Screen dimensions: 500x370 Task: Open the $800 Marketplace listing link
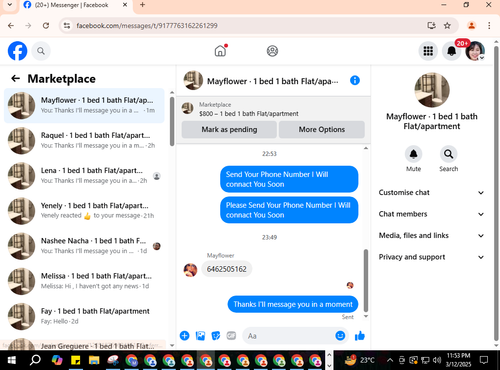pos(249,114)
